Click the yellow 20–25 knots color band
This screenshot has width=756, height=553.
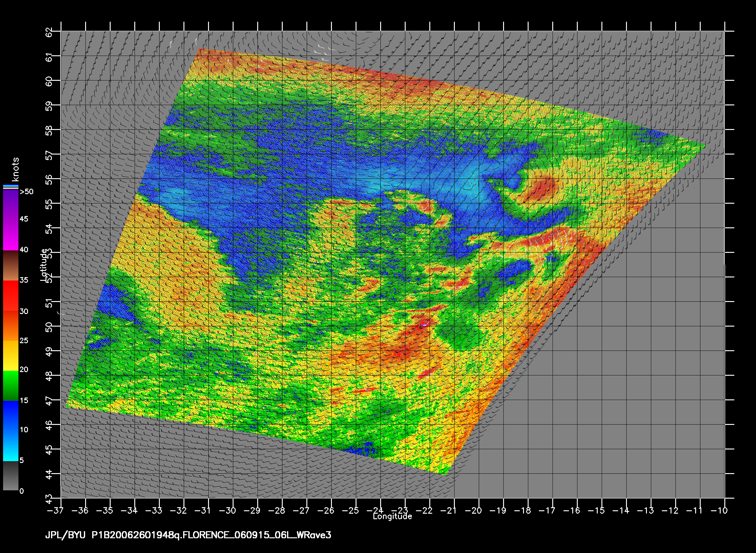point(11,356)
